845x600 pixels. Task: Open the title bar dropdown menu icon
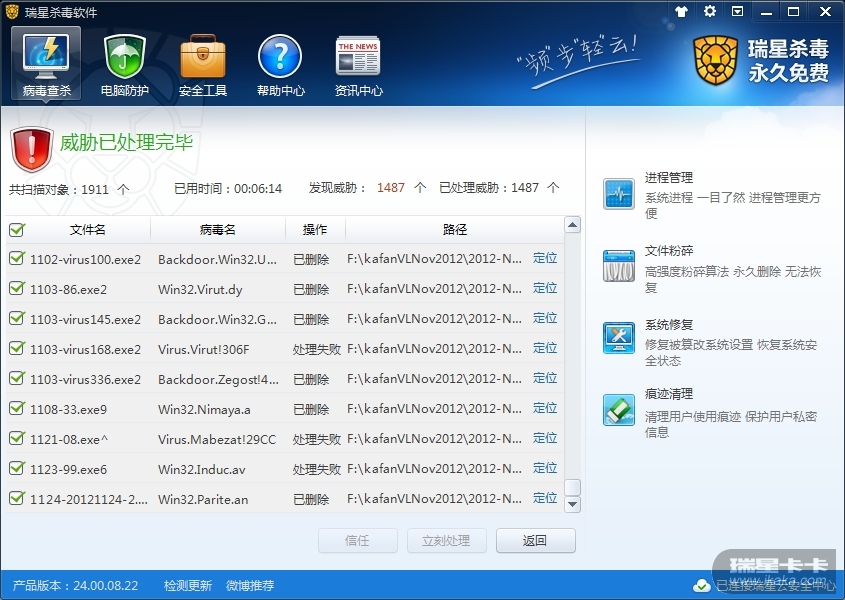point(738,11)
